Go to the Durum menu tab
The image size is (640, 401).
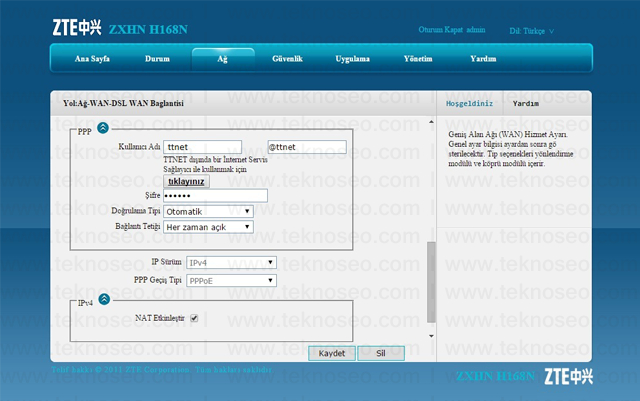(157, 59)
